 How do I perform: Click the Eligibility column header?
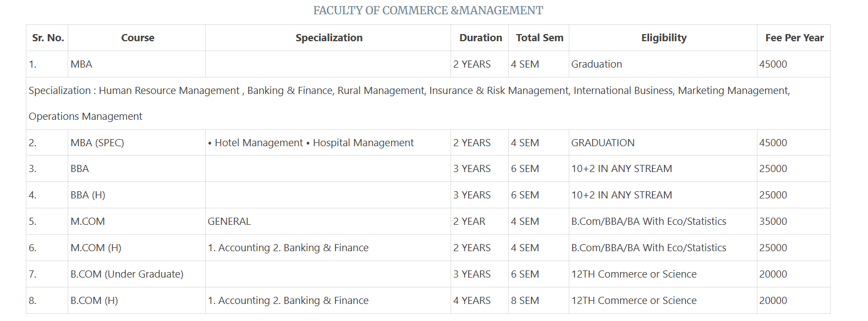[x=663, y=38]
